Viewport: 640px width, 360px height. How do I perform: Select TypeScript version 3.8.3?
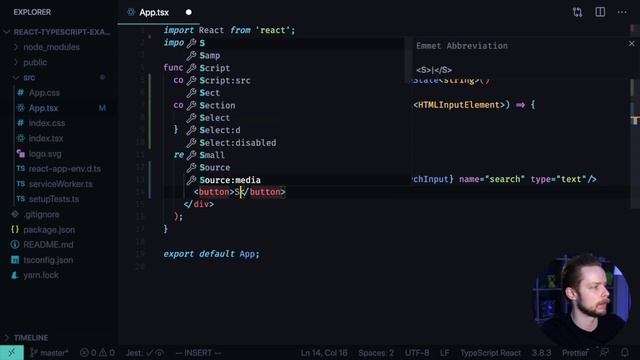pos(541,353)
